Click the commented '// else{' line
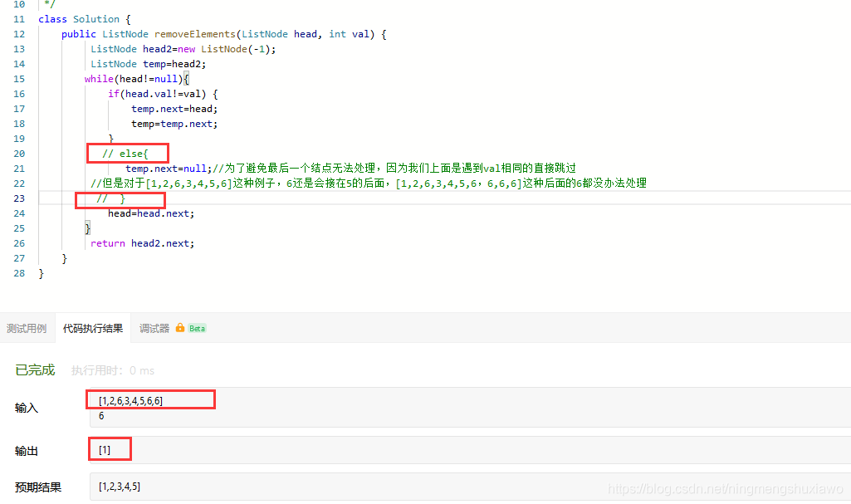This screenshot has height=504, width=851. pyautogui.click(x=125, y=154)
